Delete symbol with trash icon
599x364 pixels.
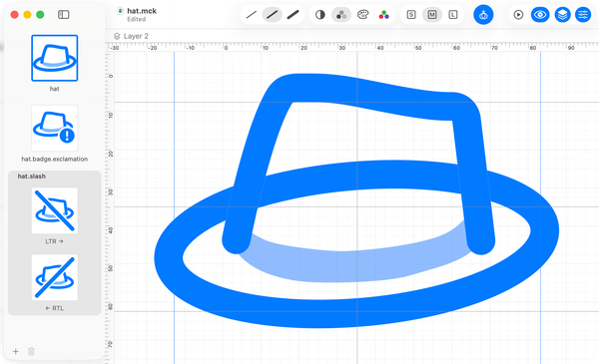point(31,351)
